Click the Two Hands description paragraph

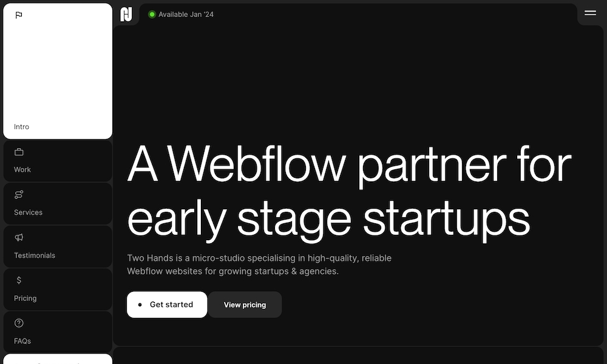259,265
